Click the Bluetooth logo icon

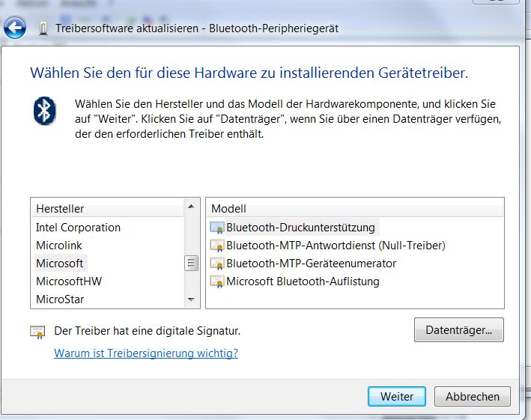45,111
